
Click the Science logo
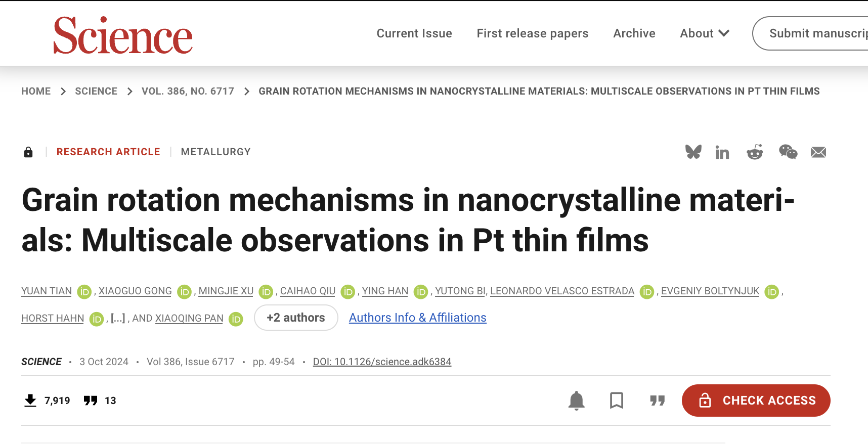[123, 35]
